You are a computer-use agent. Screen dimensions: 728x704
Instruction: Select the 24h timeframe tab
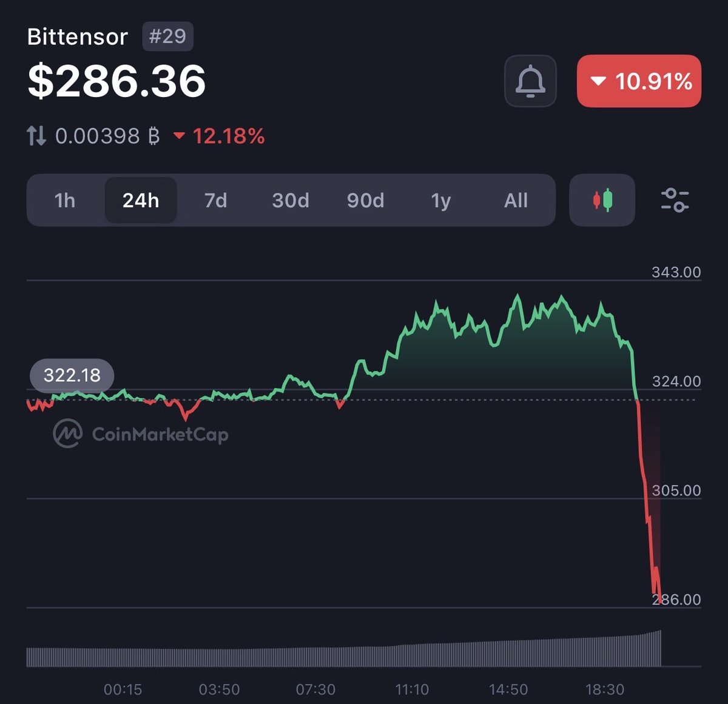pyautogui.click(x=141, y=200)
